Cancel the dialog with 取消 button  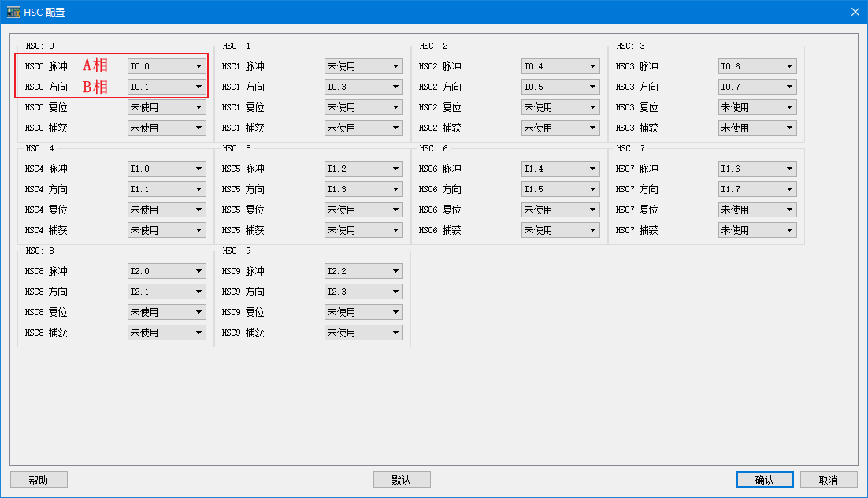pos(829,480)
